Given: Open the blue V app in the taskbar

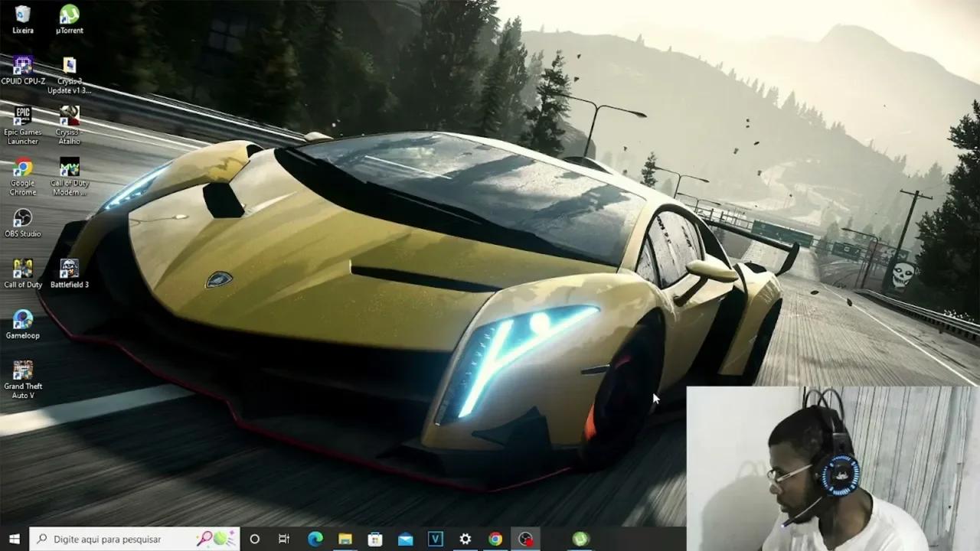Looking at the screenshot, I should coord(436,539).
